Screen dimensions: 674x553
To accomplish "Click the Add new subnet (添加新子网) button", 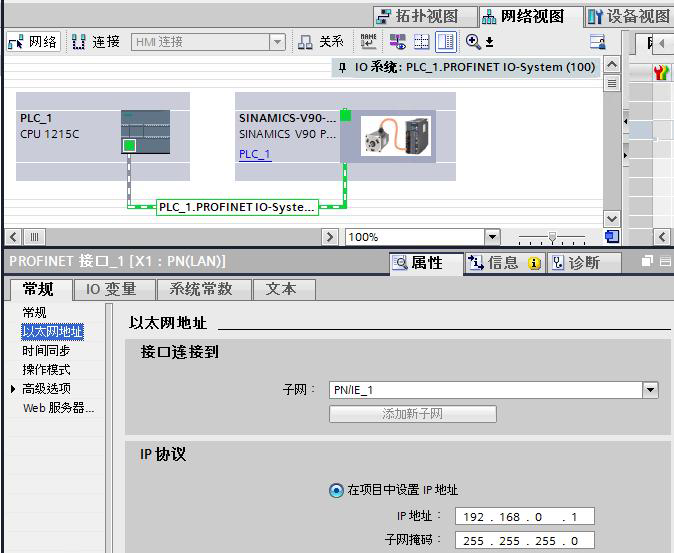I will pos(413,414).
